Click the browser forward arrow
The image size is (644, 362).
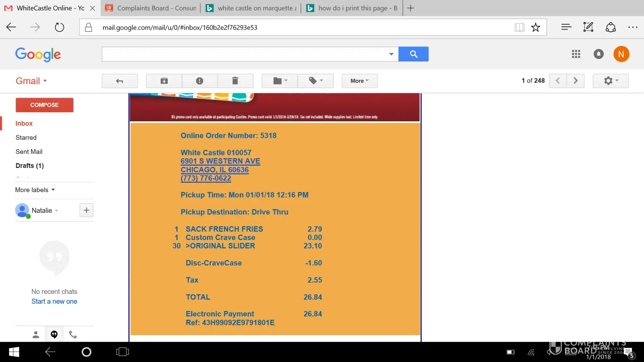35,27
